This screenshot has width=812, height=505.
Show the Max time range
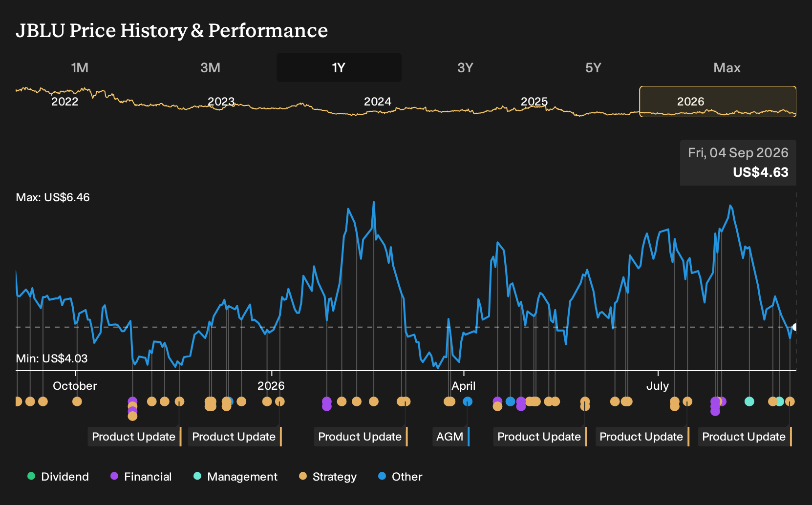tap(727, 67)
